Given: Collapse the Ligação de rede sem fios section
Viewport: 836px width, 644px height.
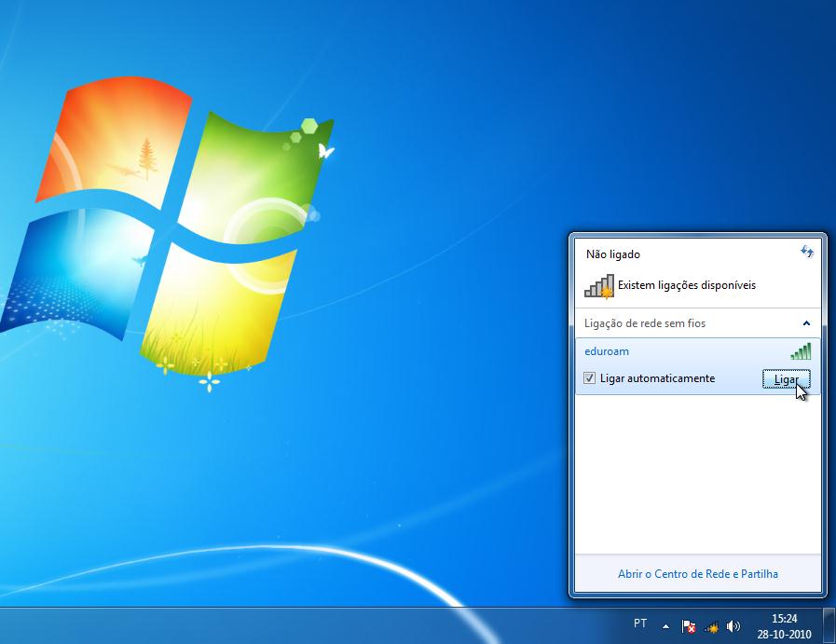Looking at the screenshot, I should pos(806,323).
